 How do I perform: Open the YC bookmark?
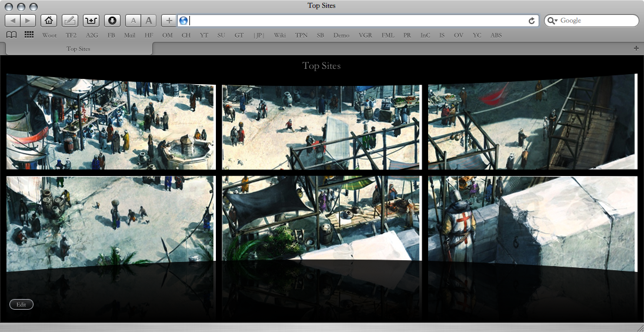(x=477, y=35)
